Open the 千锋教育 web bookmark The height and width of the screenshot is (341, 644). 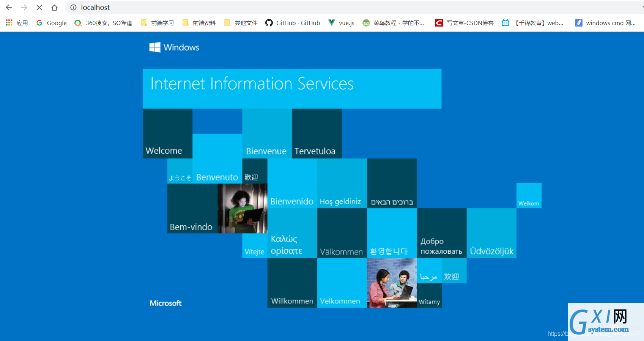532,23
